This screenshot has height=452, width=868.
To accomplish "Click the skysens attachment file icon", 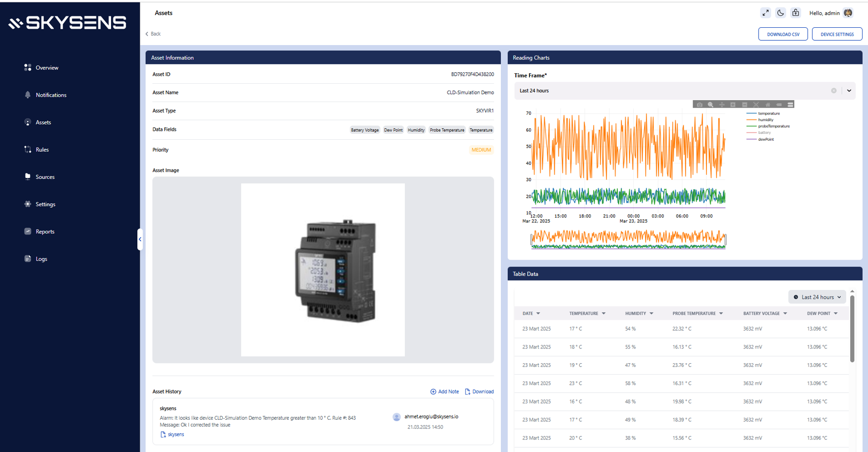I will pos(163,435).
